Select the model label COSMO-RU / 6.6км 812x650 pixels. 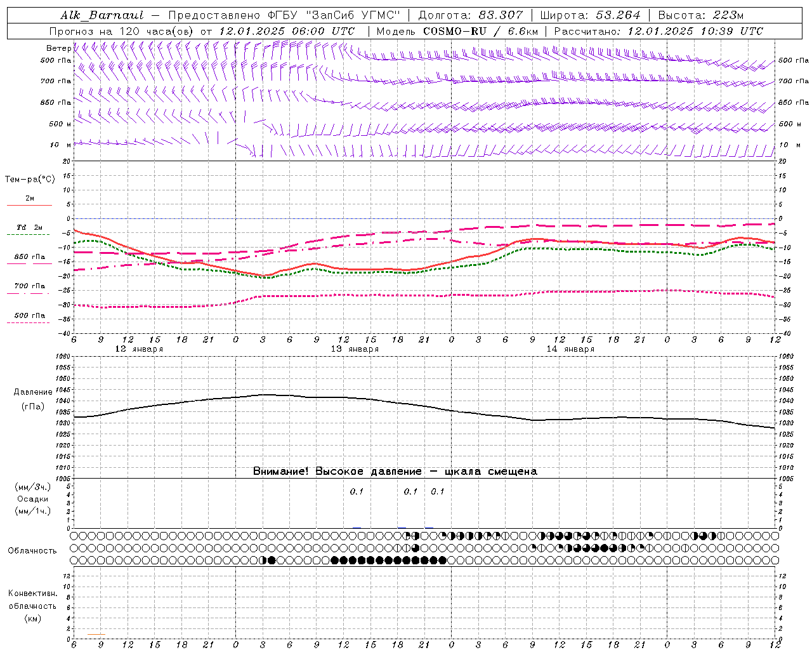480,31
